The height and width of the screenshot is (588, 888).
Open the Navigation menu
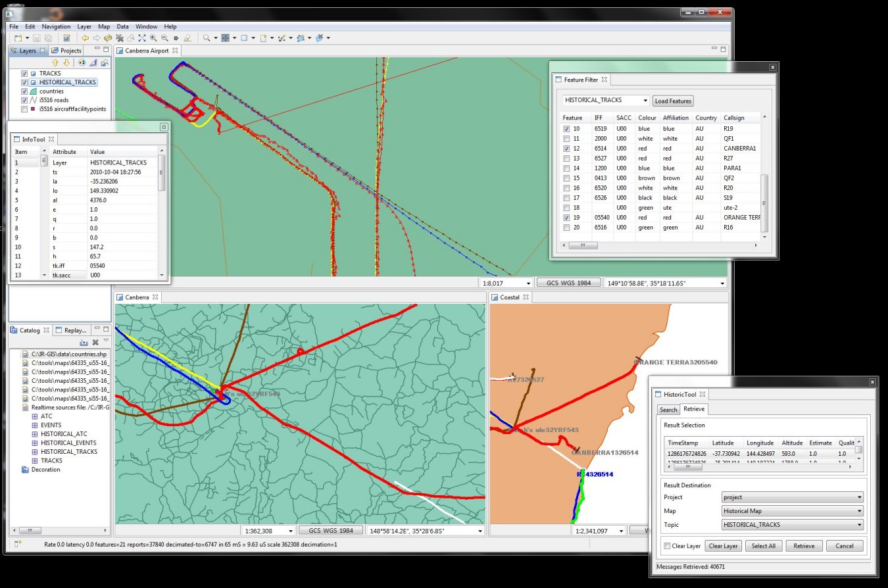(56, 26)
